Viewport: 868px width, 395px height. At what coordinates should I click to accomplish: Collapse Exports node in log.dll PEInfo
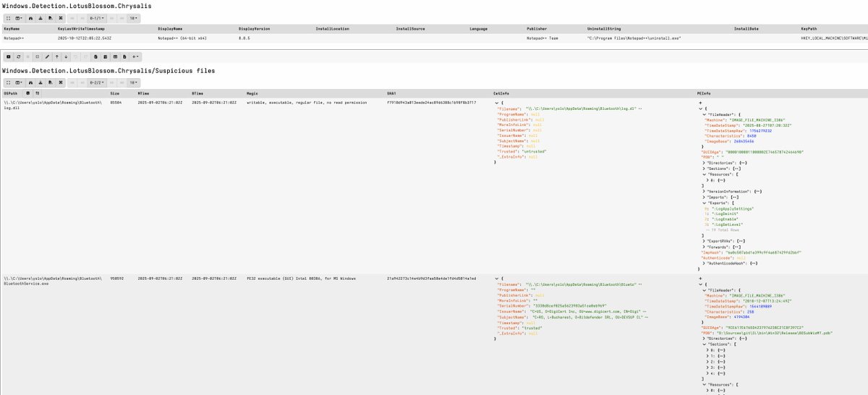704,203
